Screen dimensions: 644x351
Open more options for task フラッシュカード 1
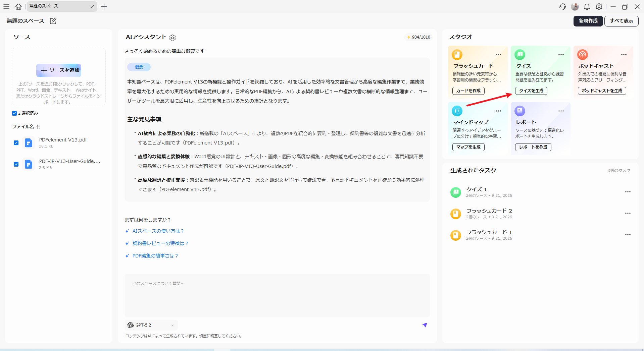pyautogui.click(x=628, y=235)
